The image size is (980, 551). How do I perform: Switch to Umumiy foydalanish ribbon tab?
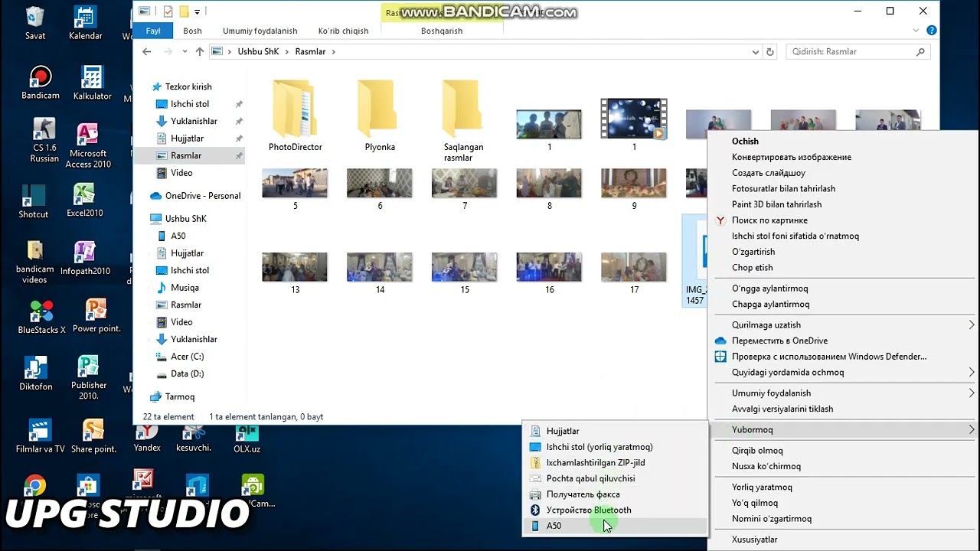[x=260, y=31]
